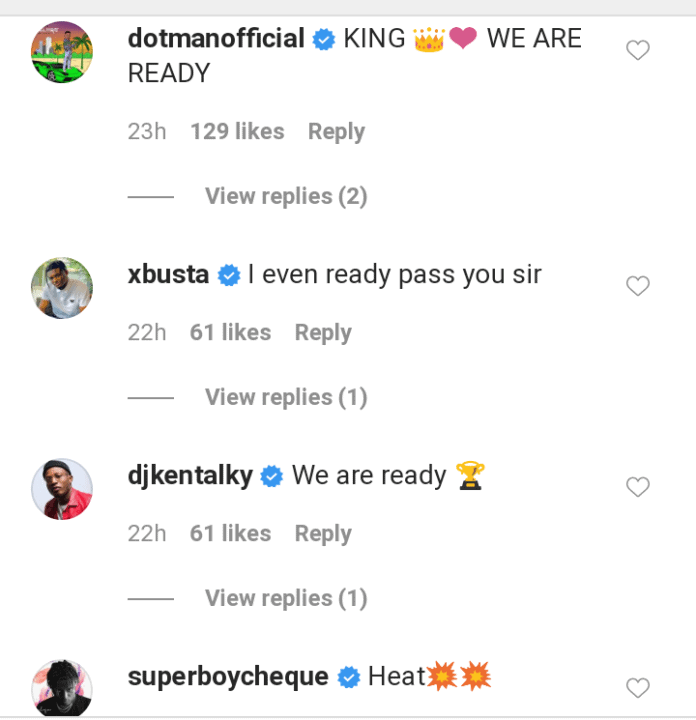Open the xbusta username link
The image size is (696, 720).
pyautogui.click(x=168, y=275)
